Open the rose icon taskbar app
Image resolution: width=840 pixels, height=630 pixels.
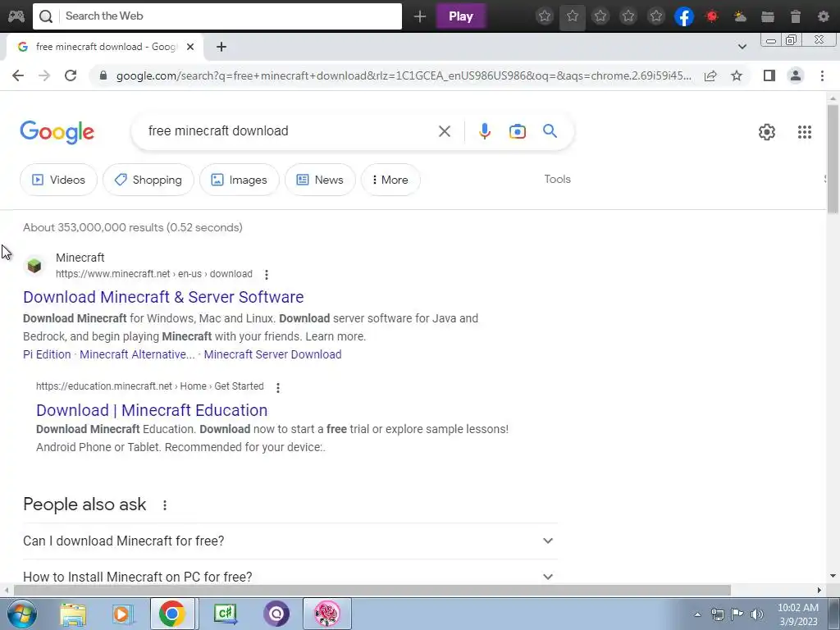(x=327, y=614)
